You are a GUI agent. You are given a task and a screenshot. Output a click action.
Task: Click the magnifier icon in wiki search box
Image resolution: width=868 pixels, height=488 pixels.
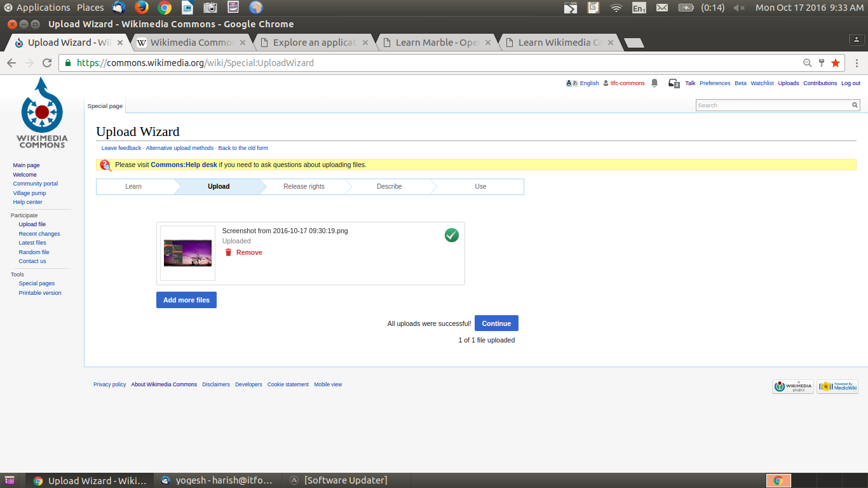tap(855, 105)
